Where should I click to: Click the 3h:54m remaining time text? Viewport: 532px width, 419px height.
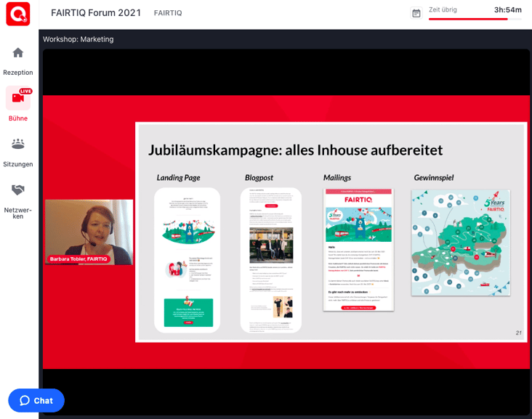click(507, 10)
